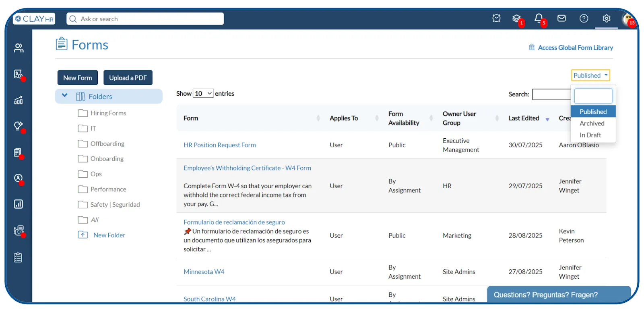Select the Folders root item
This screenshot has height=310, width=644.
click(x=109, y=96)
